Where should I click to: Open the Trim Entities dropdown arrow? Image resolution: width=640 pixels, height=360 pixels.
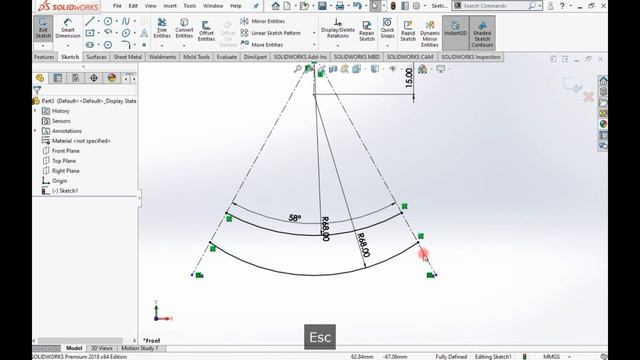point(162,46)
